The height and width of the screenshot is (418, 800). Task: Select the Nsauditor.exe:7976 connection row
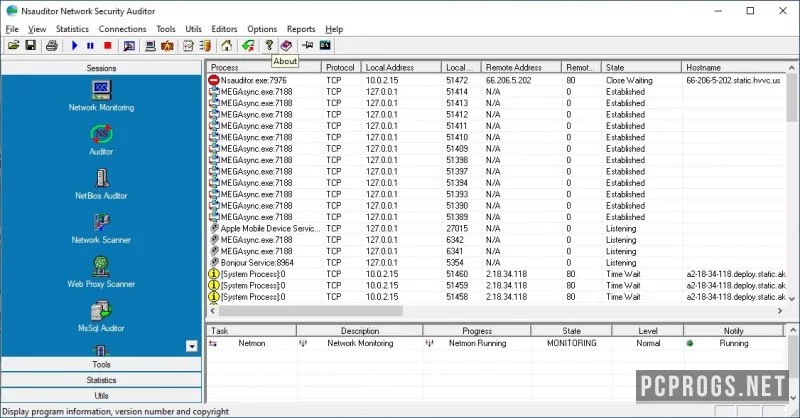[497, 80]
